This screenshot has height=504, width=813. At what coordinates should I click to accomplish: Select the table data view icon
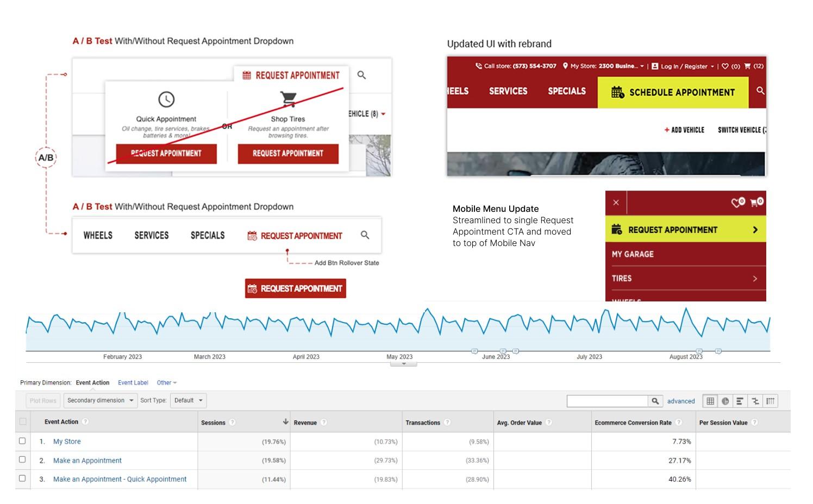click(710, 401)
